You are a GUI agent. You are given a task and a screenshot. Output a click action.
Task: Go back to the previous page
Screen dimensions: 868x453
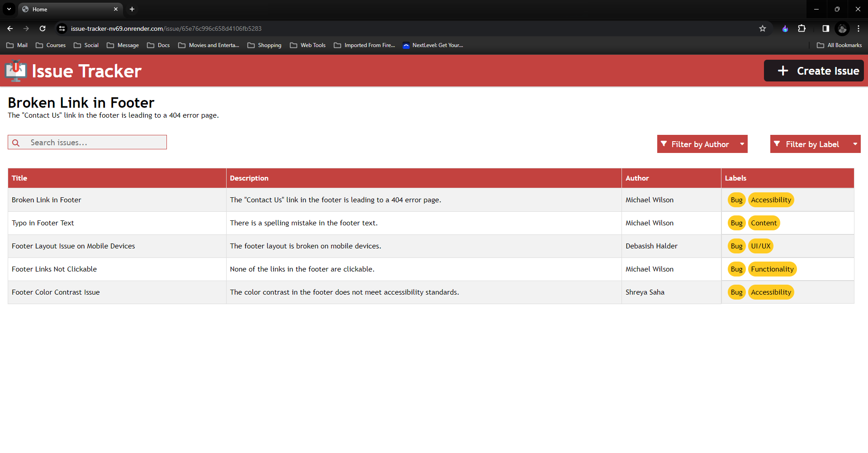click(x=10, y=29)
